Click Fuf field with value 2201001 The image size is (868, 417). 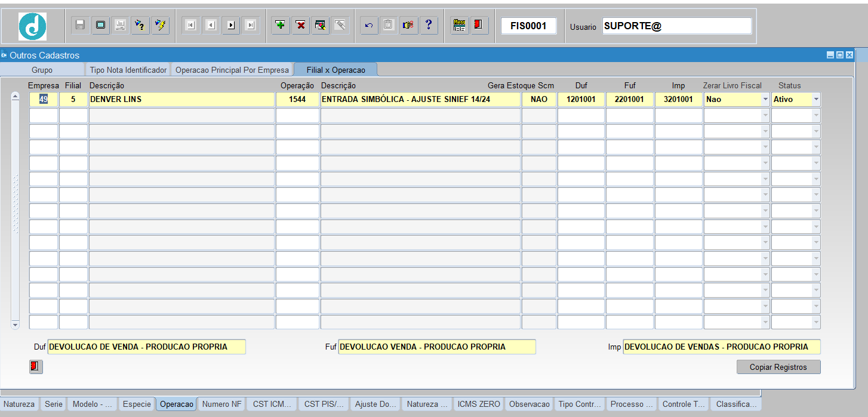pyautogui.click(x=630, y=100)
